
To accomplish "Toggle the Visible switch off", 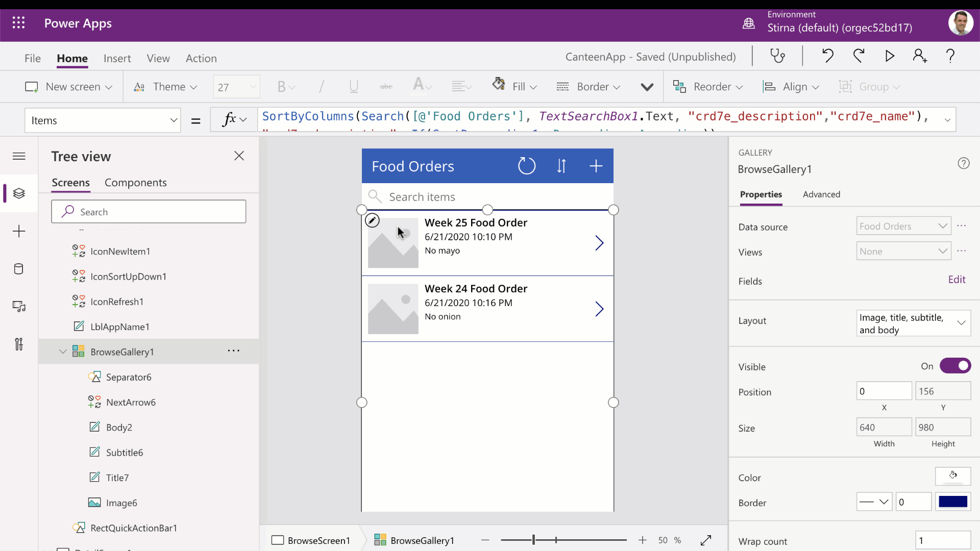I will pyautogui.click(x=955, y=366).
